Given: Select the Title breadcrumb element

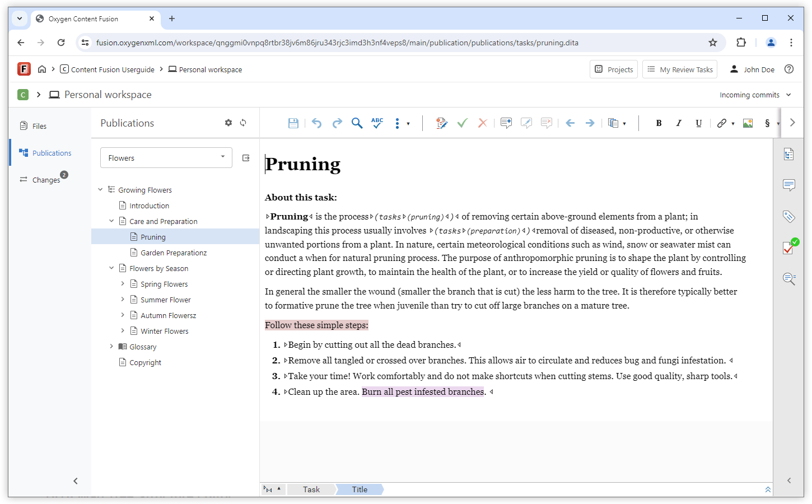Looking at the screenshot, I should 360,489.
